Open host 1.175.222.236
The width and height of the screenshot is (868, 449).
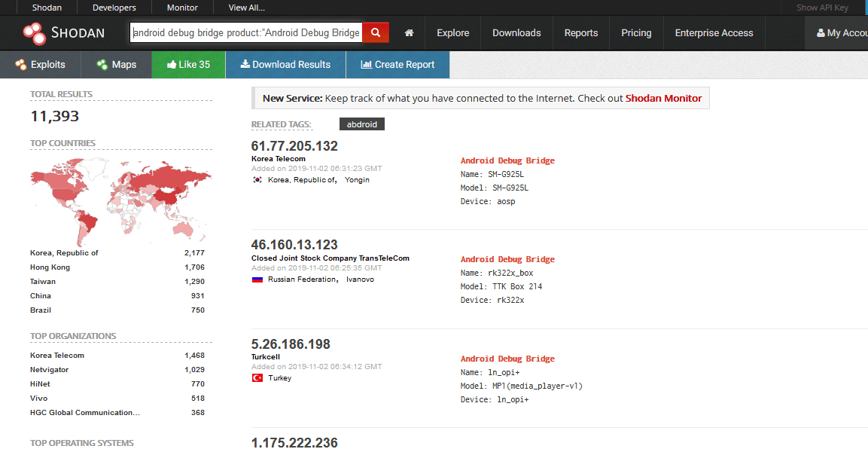(294, 441)
